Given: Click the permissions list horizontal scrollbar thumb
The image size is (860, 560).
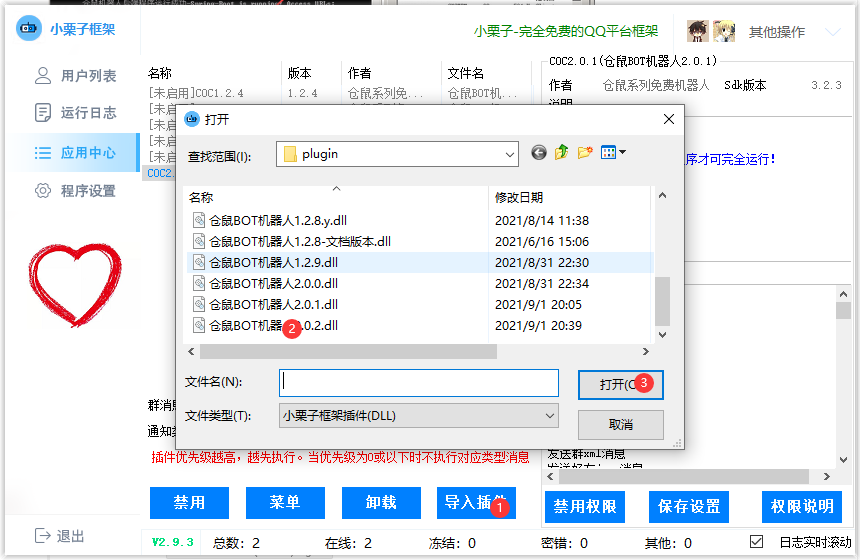Looking at the screenshot, I should pos(683,477).
